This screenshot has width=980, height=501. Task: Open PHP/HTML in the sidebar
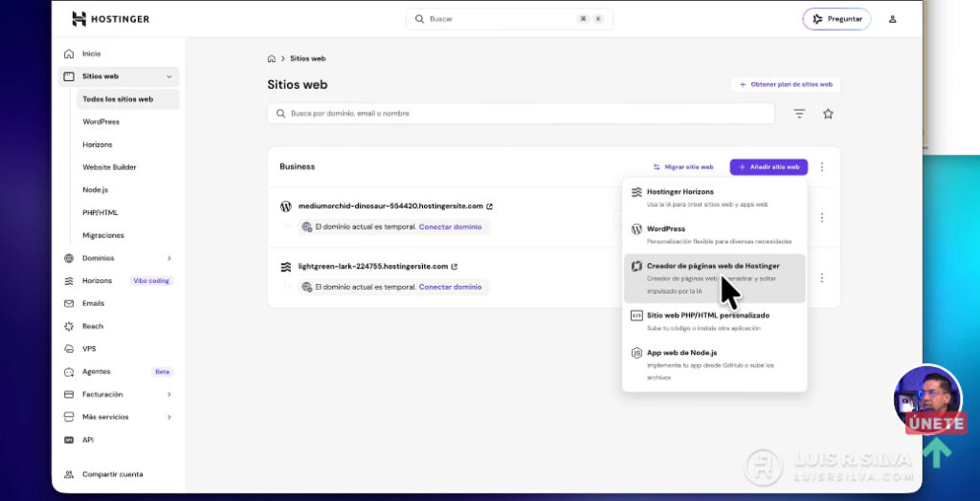coord(100,212)
